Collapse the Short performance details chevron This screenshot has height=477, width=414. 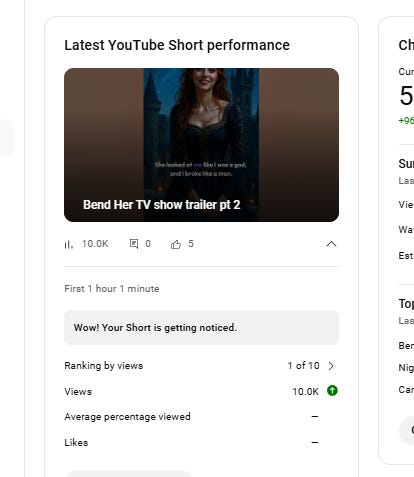tap(331, 244)
